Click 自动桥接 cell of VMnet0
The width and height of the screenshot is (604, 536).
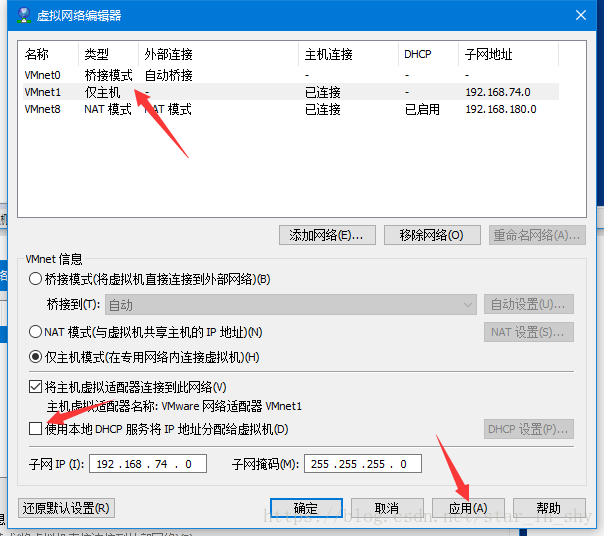(168, 75)
